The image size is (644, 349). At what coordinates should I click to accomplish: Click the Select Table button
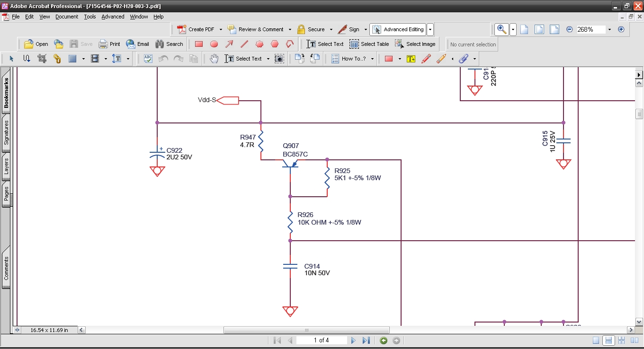pyautogui.click(x=369, y=44)
